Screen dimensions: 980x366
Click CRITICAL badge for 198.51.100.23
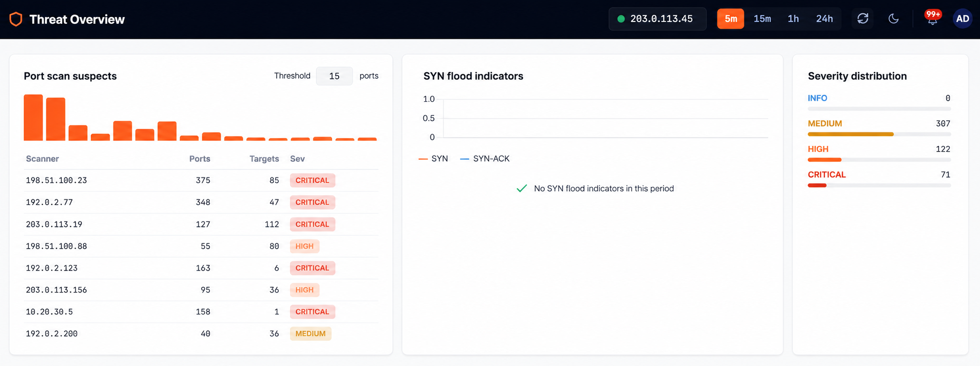[x=312, y=180]
